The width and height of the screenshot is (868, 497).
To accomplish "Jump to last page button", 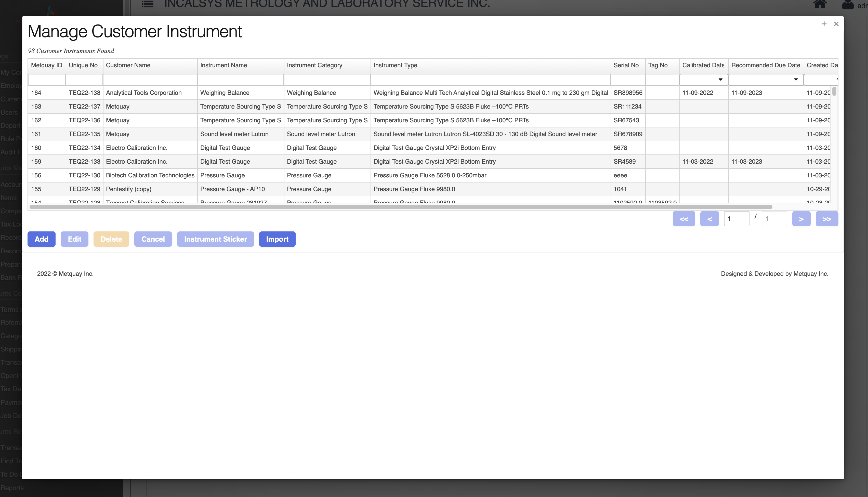I will [x=827, y=219].
